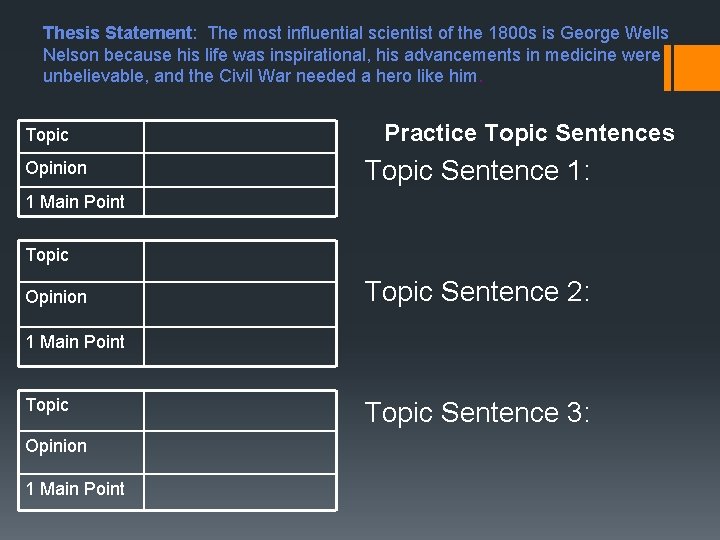Click empty Topic cell in third table
The height and width of the screenshot is (540, 720).
[240, 411]
